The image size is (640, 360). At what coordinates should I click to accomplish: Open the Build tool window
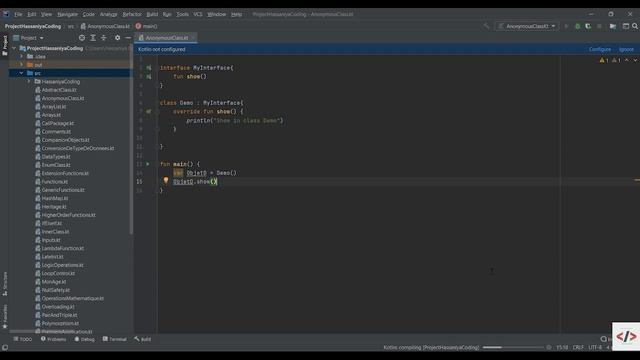pyautogui.click(x=142, y=339)
